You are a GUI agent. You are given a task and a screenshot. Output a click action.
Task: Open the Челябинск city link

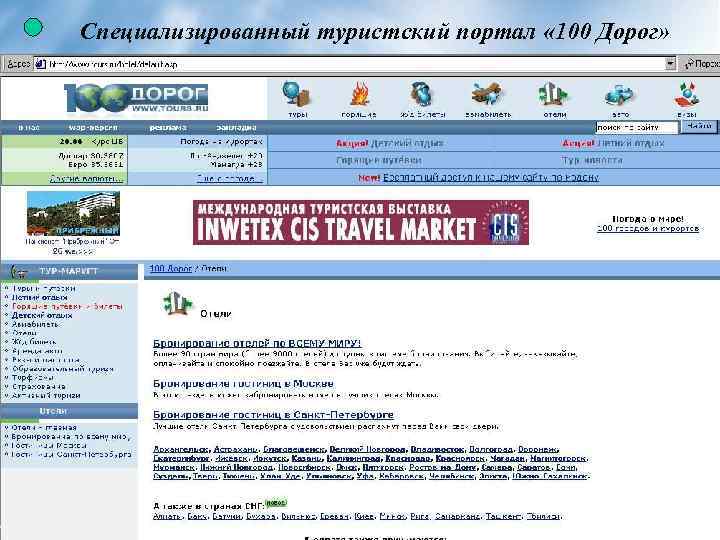click(x=451, y=476)
